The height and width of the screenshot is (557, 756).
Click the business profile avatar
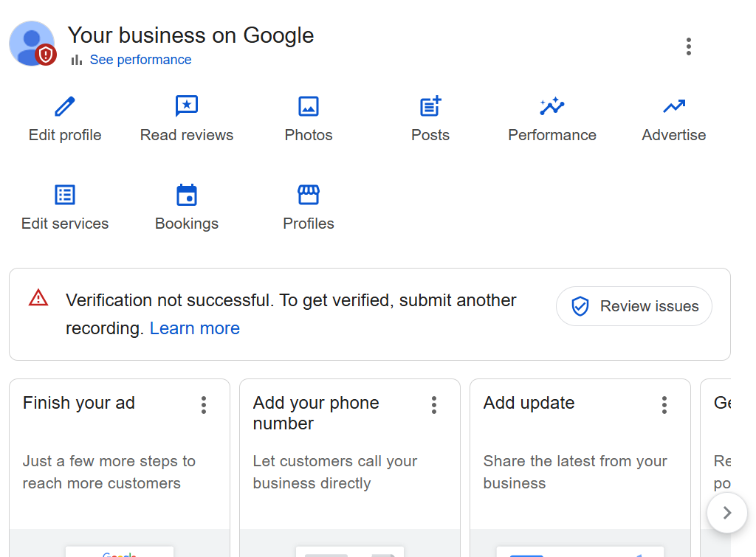click(x=32, y=44)
